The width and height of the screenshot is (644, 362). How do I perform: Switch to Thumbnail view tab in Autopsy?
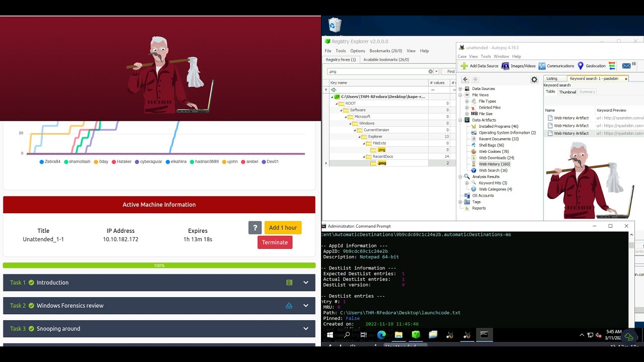(568, 92)
